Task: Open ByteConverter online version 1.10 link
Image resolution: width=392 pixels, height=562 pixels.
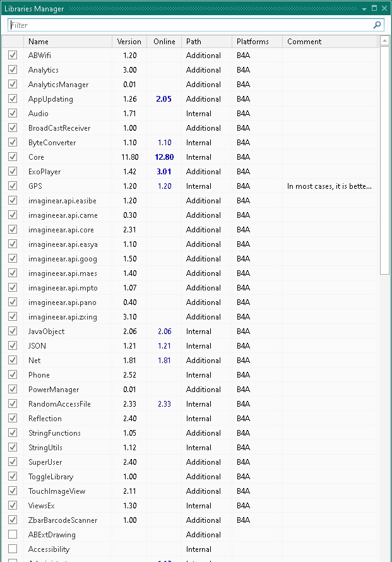Action: 165,143
